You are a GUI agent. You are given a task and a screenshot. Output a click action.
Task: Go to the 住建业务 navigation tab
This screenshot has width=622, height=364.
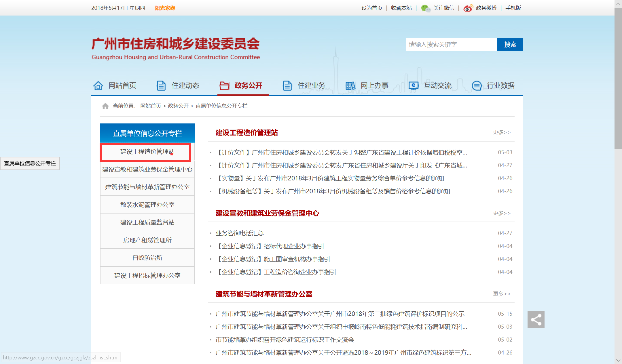click(x=312, y=85)
